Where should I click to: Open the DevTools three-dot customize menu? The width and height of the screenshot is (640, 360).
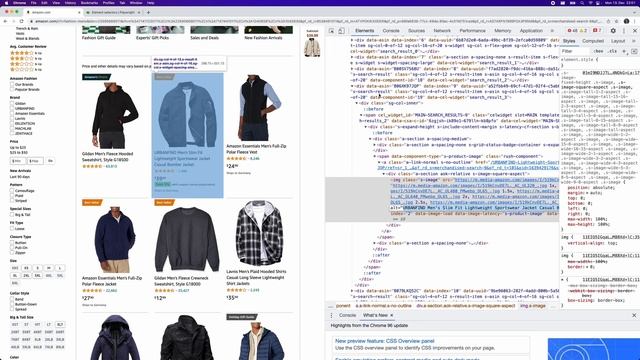click(624, 31)
